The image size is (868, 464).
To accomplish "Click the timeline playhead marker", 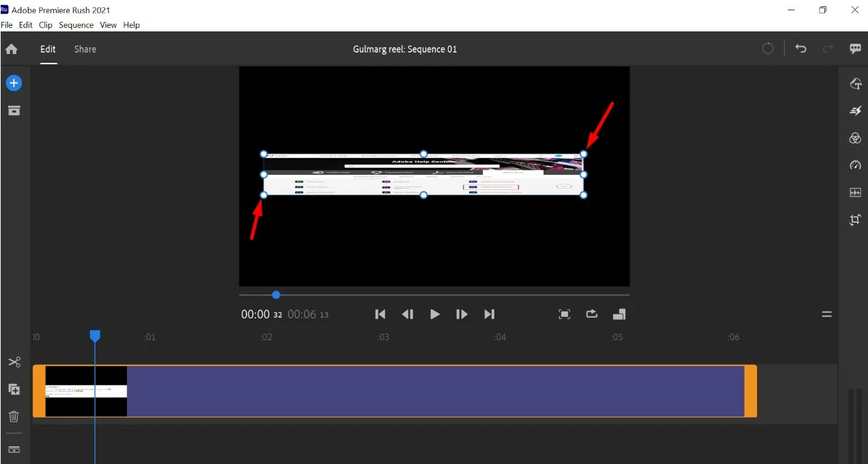I will click(x=96, y=336).
